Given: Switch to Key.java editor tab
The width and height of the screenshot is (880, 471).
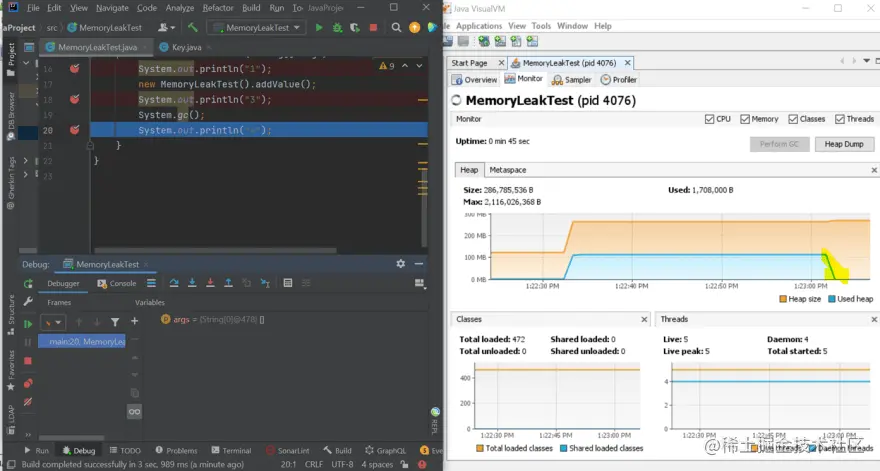Looking at the screenshot, I should pyautogui.click(x=186, y=47).
